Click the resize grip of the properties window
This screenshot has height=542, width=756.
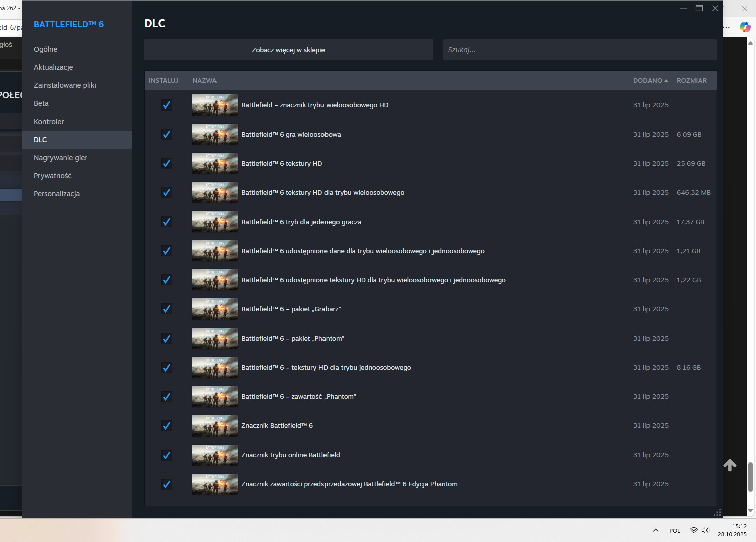(717, 512)
